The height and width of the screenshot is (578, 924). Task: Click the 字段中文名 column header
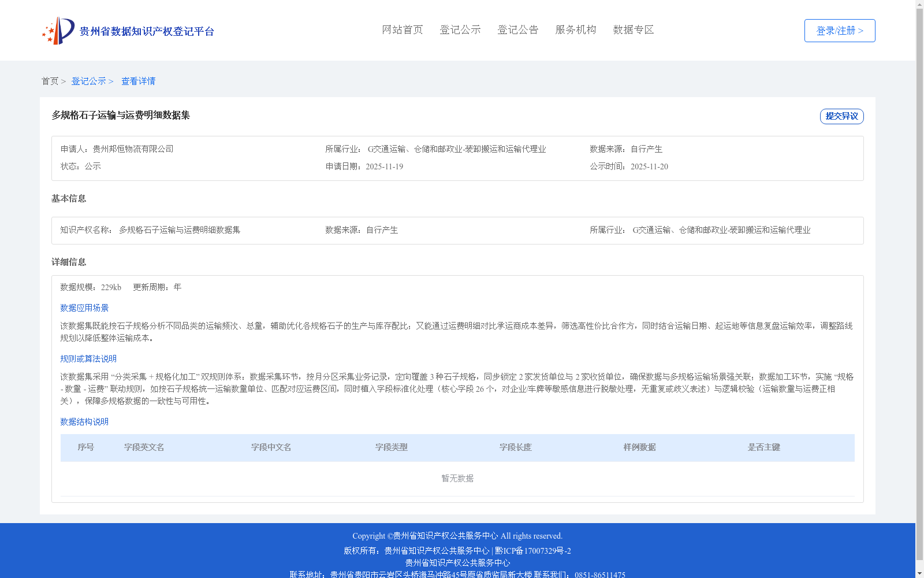pos(271,447)
